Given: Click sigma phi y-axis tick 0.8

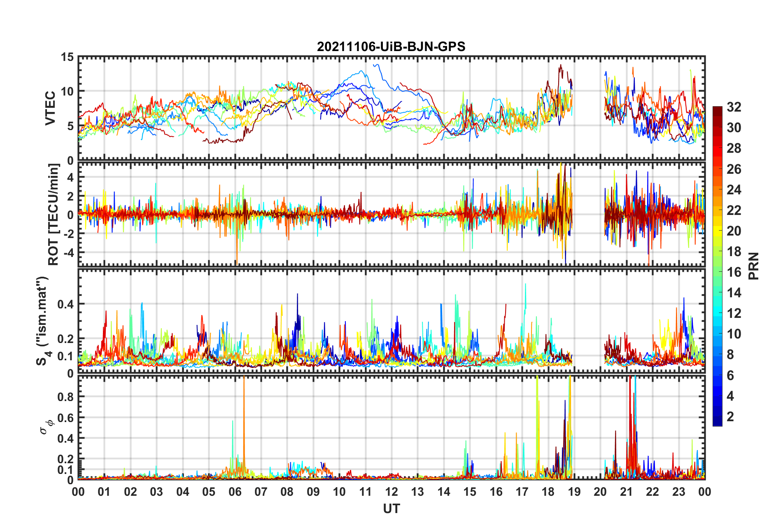Looking at the screenshot, I should coord(65,397).
